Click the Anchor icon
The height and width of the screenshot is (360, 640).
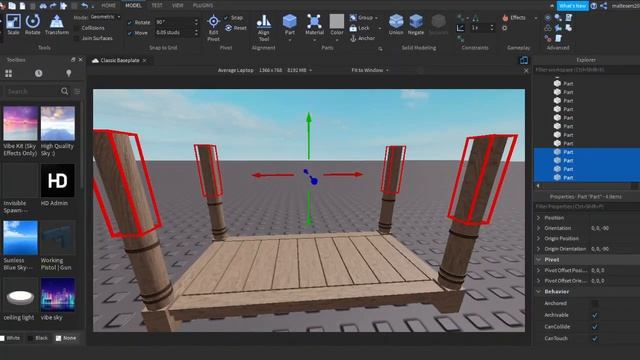353,38
